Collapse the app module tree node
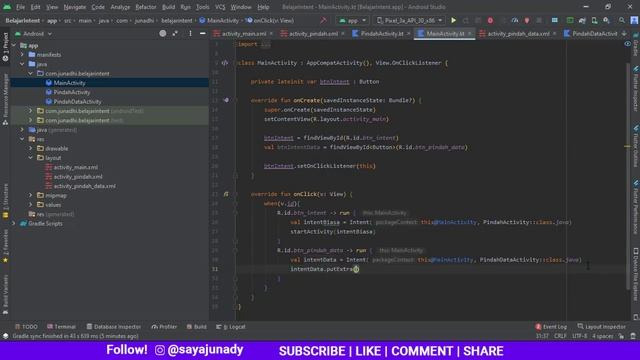 pyautogui.click(x=14, y=45)
